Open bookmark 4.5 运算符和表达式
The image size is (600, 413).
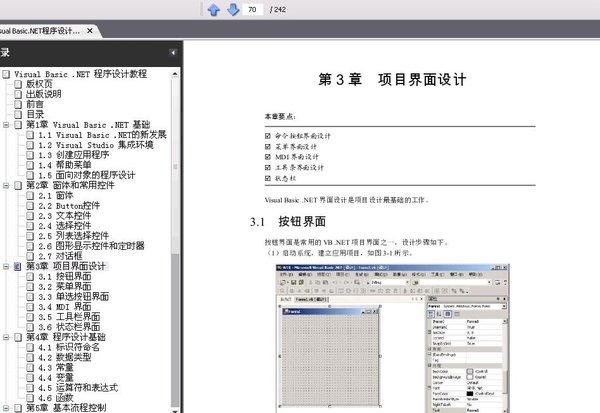78,388
